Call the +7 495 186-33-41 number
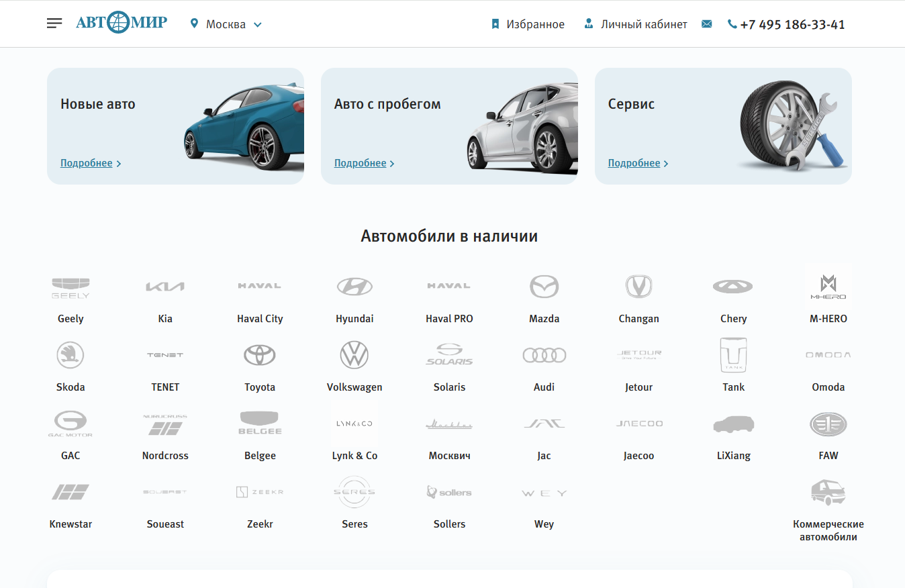 (x=786, y=25)
